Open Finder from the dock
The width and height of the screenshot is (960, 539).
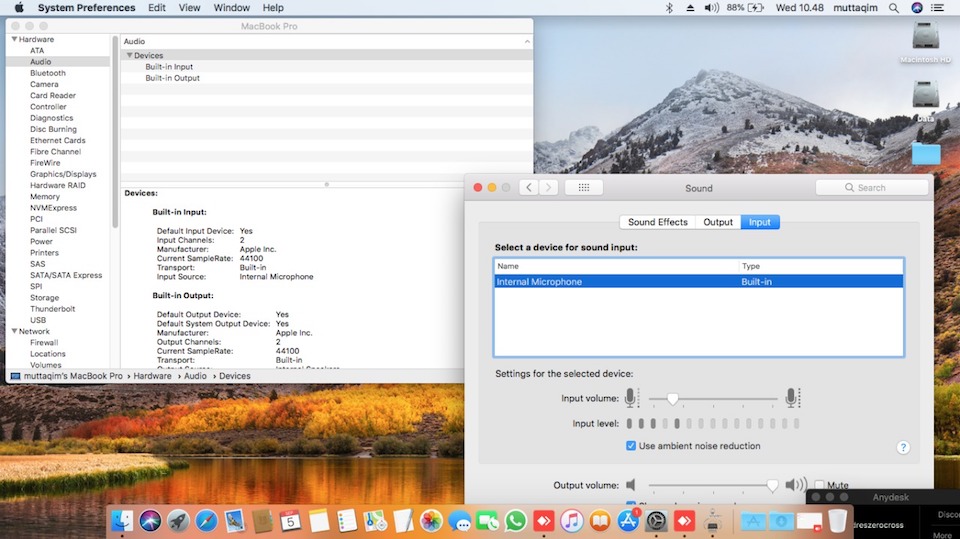point(123,520)
